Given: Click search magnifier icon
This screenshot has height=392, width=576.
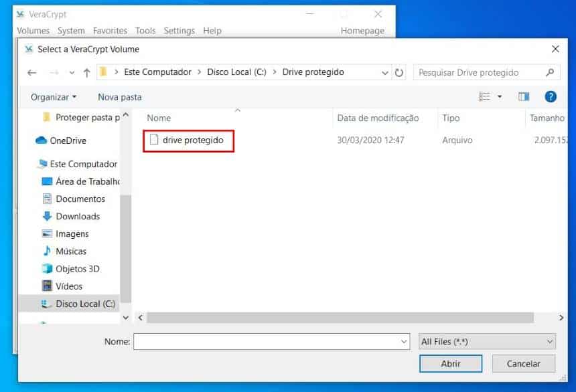Looking at the screenshot, I should (x=550, y=72).
